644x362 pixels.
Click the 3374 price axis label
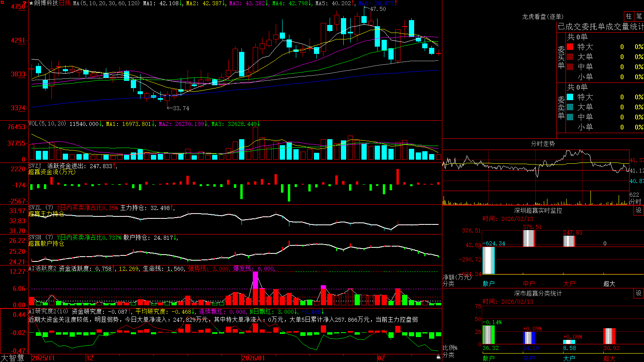(18, 108)
